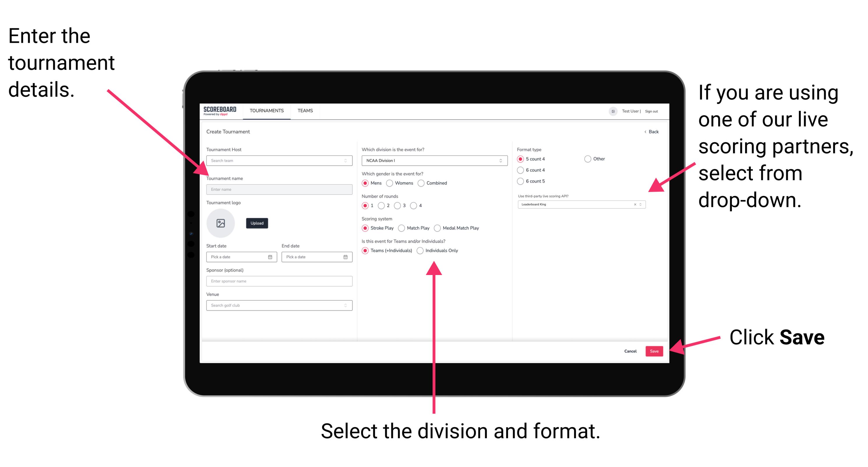Click the Upload tournament logo button
This screenshot has height=467, width=868.
click(x=256, y=223)
